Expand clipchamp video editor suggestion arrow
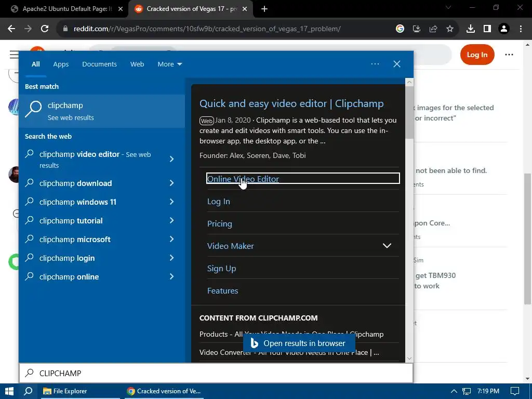532x399 pixels. (171, 159)
